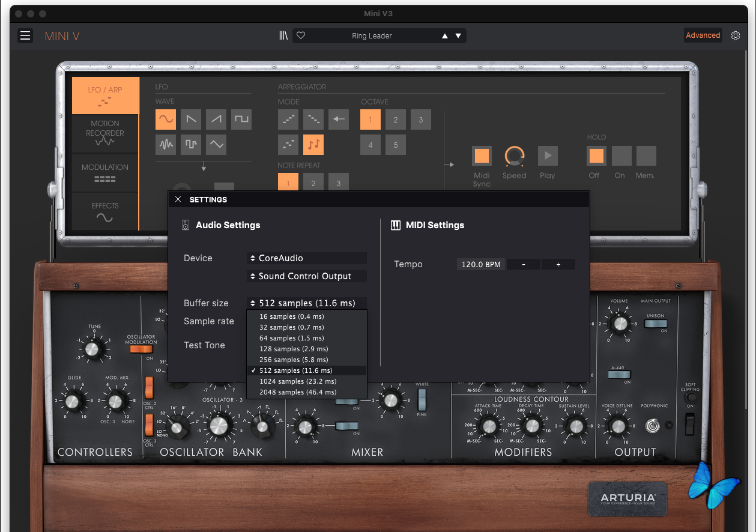Select the sine LFO waveform

[166, 119]
